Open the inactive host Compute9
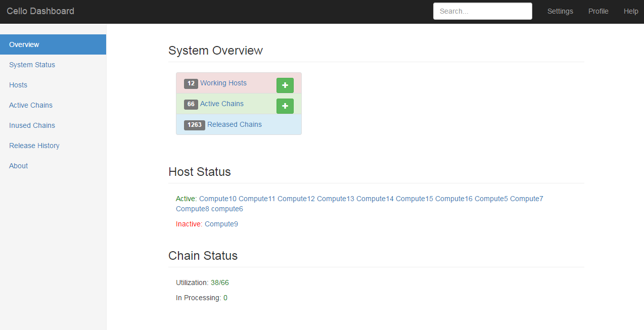This screenshot has width=644, height=330. 221,224
